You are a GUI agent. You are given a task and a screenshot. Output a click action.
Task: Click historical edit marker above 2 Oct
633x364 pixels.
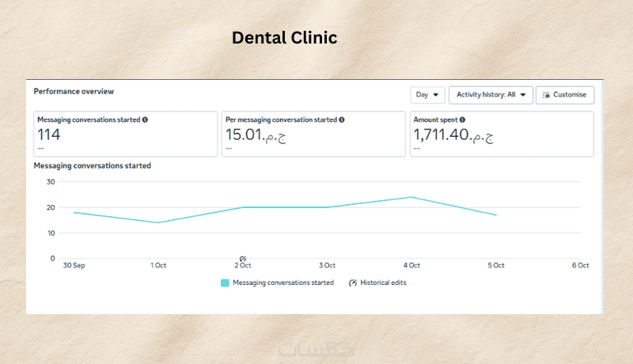click(243, 259)
